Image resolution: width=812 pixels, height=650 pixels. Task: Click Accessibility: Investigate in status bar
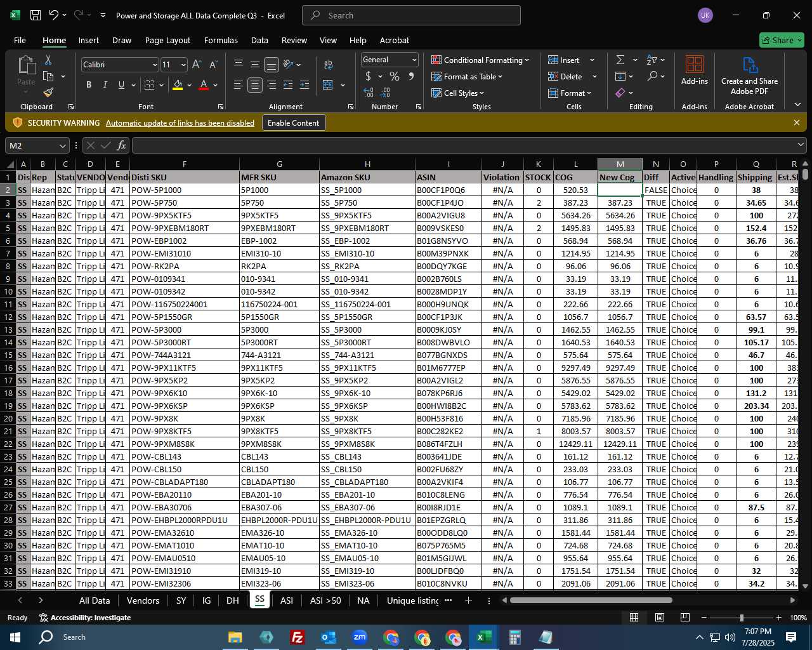coord(85,618)
